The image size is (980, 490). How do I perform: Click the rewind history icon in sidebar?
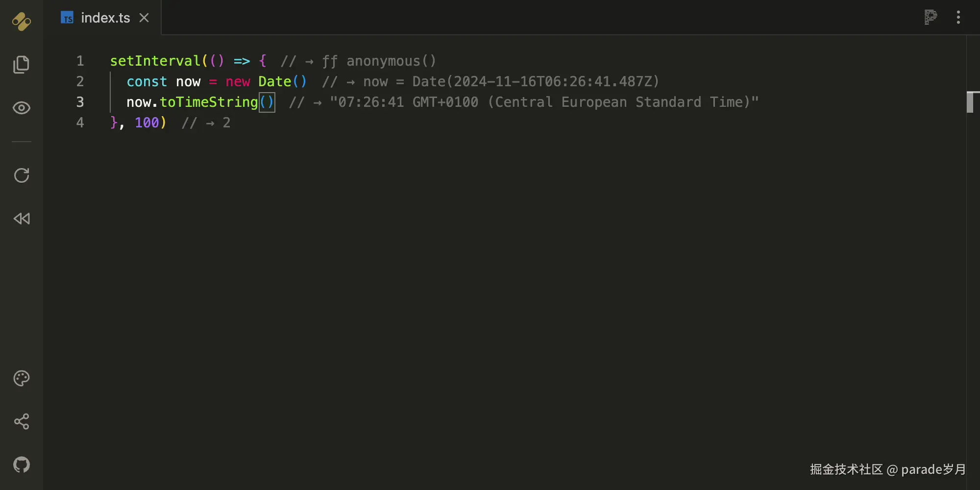(x=21, y=219)
